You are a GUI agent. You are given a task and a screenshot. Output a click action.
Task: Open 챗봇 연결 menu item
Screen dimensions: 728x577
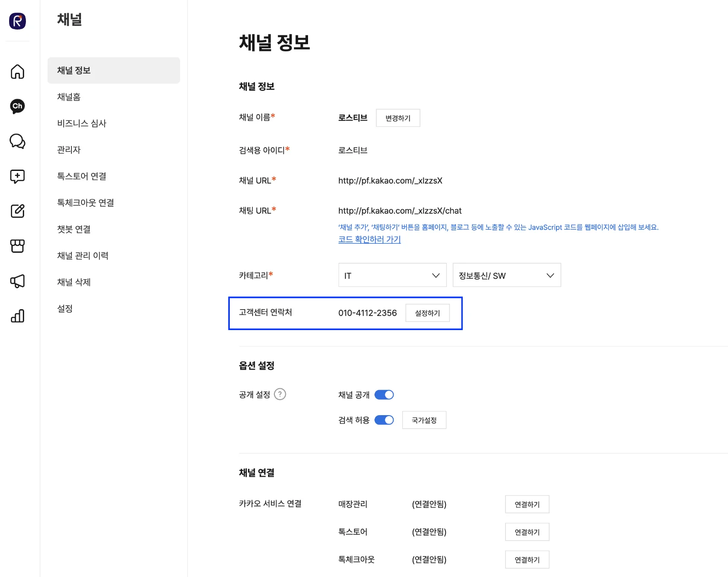click(114, 229)
